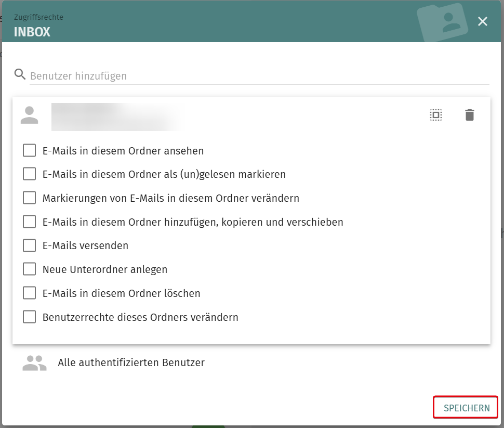Focus the 'Benutzer hinzufügen' input field
The height and width of the screenshot is (428, 504).
click(259, 76)
